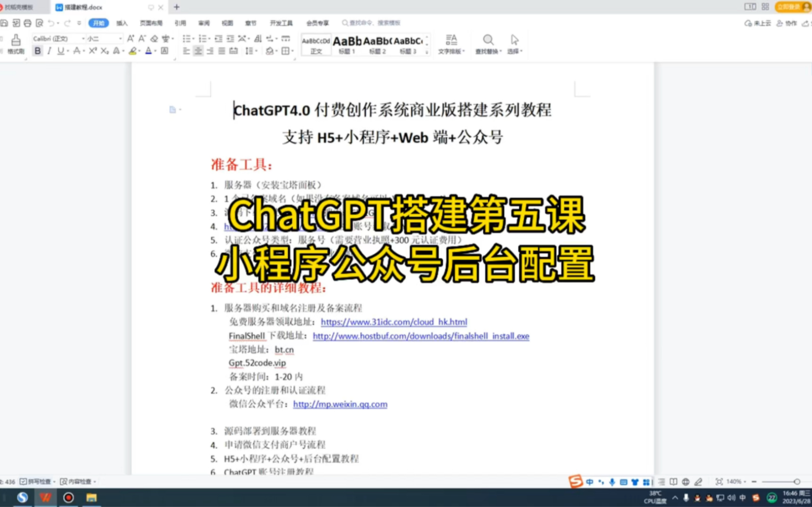
Task: Insert a bulleted list
Action: pyautogui.click(x=186, y=38)
